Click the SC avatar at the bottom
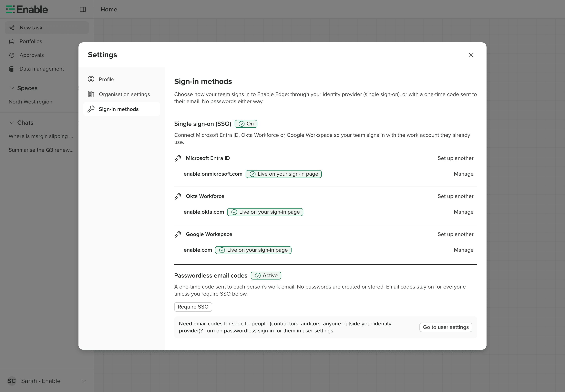The image size is (565, 392). click(12, 381)
